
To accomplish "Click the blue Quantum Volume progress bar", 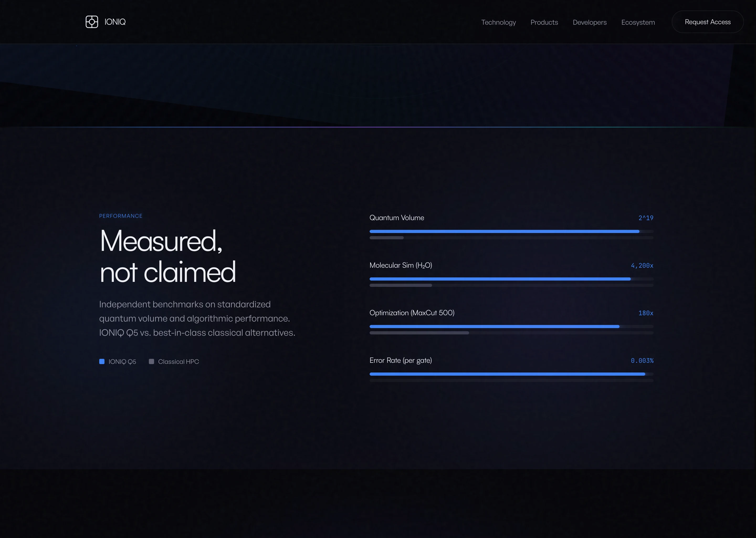I will (x=505, y=231).
